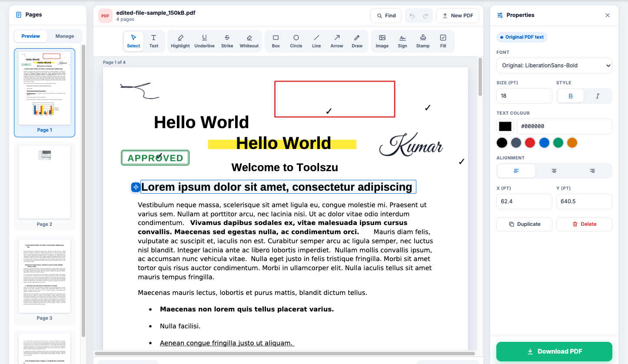628x364 pixels.
Task: Choose the green colour preset
Action: click(558, 142)
